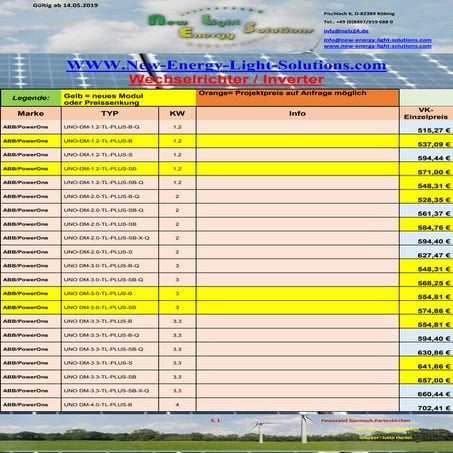The width and height of the screenshot is (453, 453).
Task: Click the 'TYP' column header
Action: pyautogui.click(x=110, y=113)
